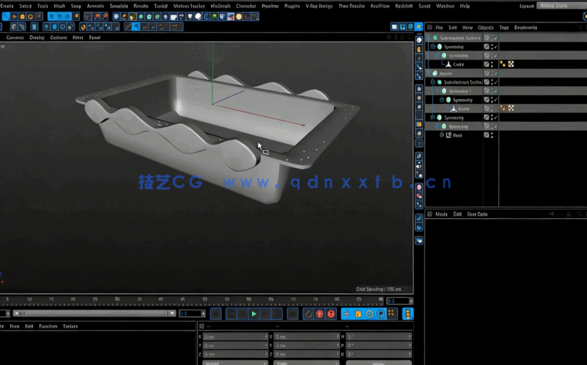Open the Attribute Manager User Data menu

[x=477, y=214]
